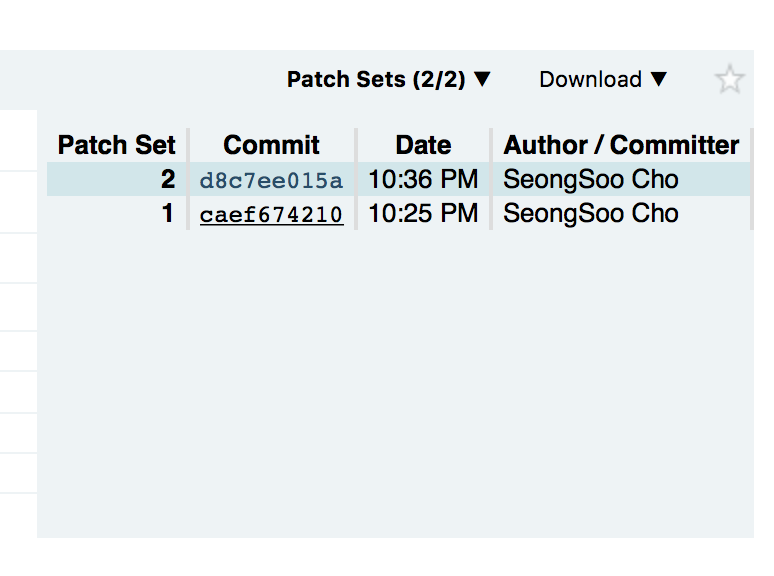This screenshot has height=576, width=774.
Task: Expand the Download dropdown menu
Action: [x=602, y=80]
